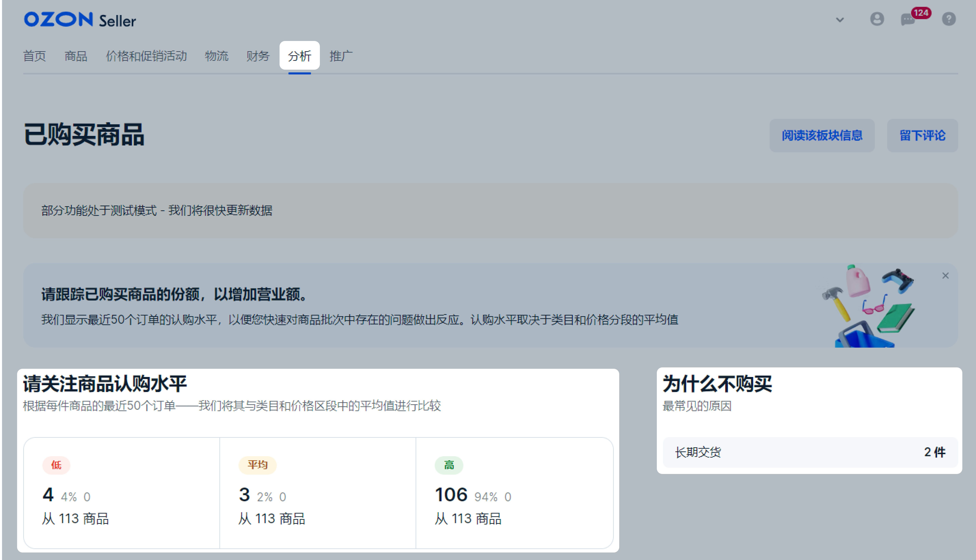This screenshot has height=560, width=976.
Task: Click the orange 平均 badge
Action: tap(257, 465)
